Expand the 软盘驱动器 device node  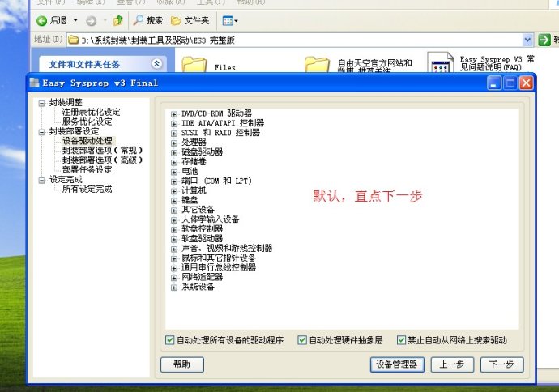(174, 239)
